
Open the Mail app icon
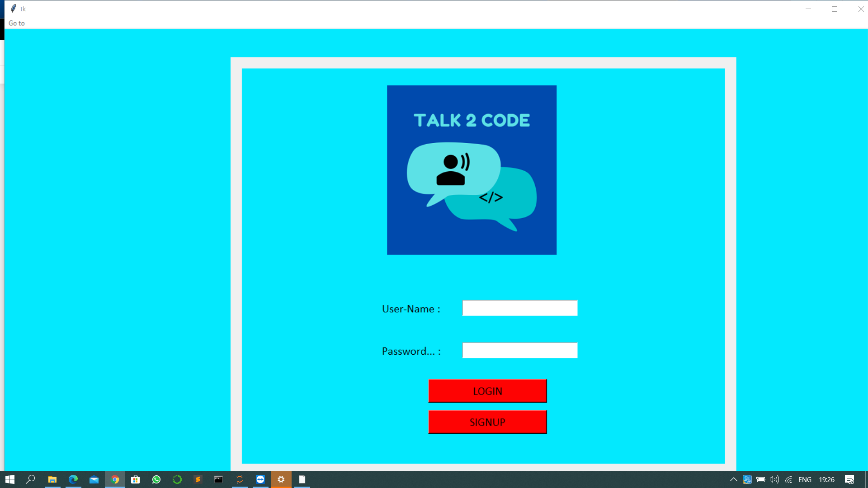(x=94, y=479)
